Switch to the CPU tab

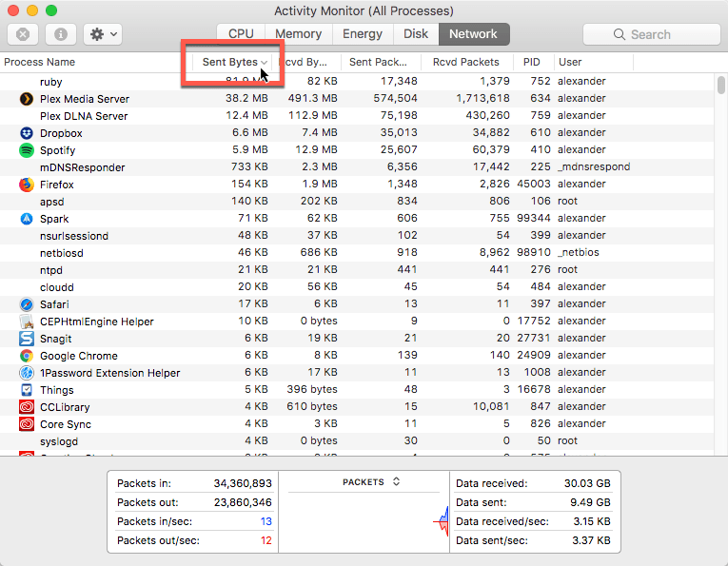241,34
